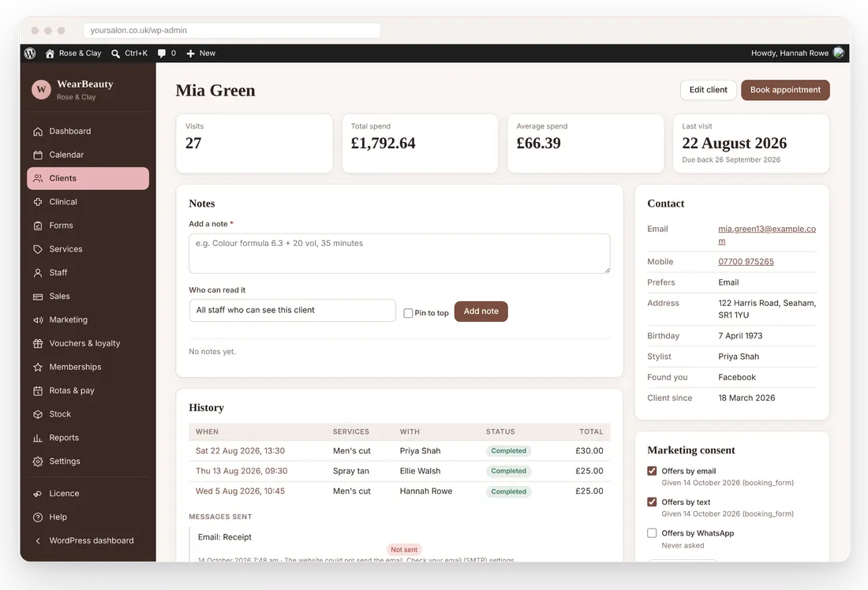868x590 pixels.
Task: Click the Email: Receipt message entry
Action: click(x=225, y=537)
